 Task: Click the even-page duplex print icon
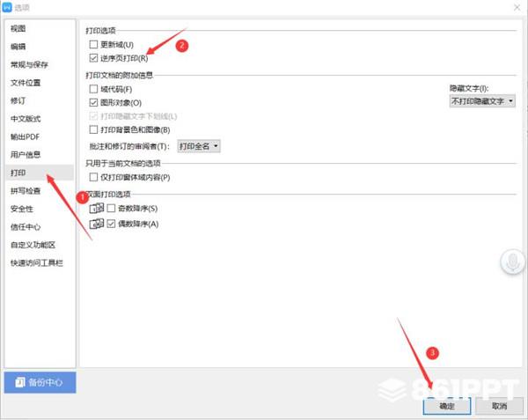point(96,225)
